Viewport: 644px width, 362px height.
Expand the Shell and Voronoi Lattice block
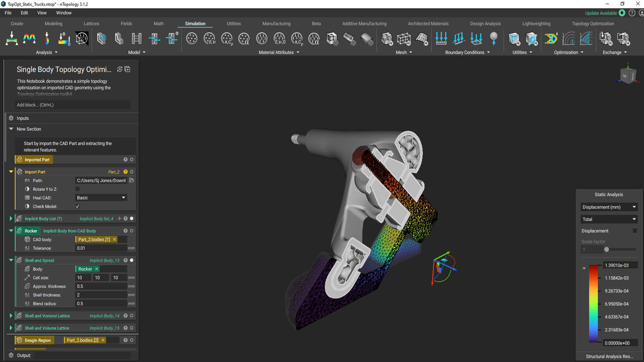click(x=11, y=316)
